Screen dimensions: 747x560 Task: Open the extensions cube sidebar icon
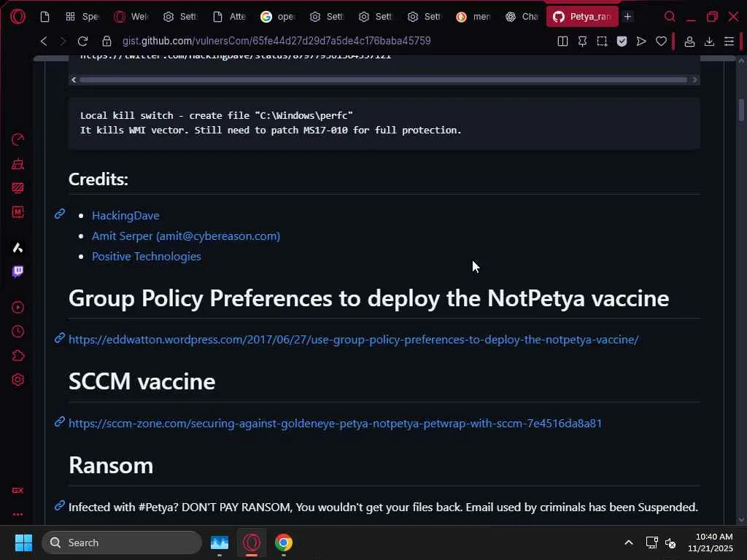18,356
